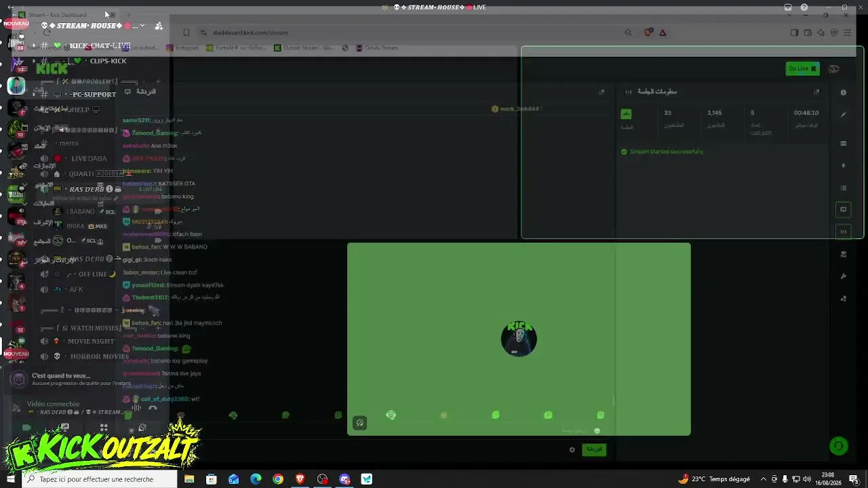This screenshot has height=488, width=868.
Task: Open Brave main hamburger menu
Action: pyautogui.click(x=848, y=33)
